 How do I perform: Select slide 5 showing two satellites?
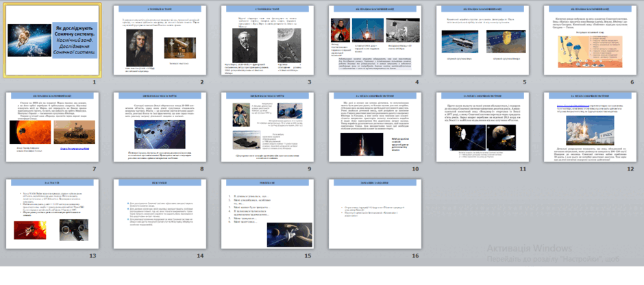(482, 40)
